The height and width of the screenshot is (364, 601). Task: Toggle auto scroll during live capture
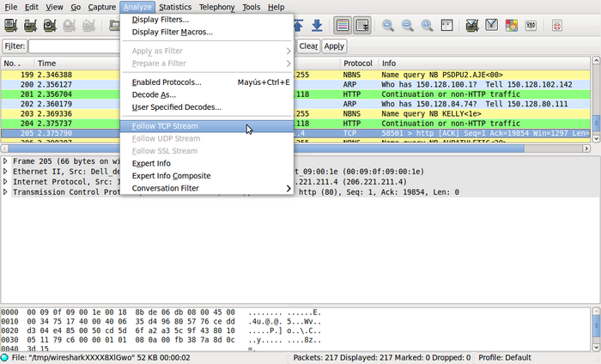coord(363,26)
